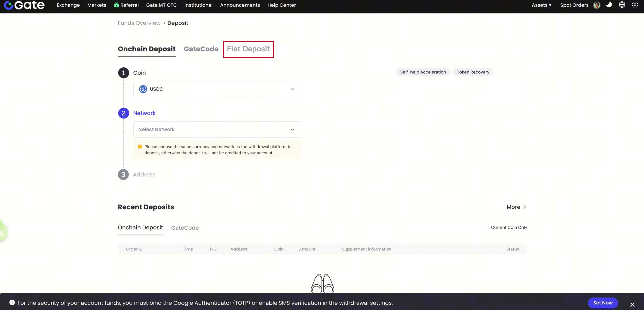Click Token Recovery button
Image resolution: width=644 pixels, height=310 pixels.
[473, 72]
